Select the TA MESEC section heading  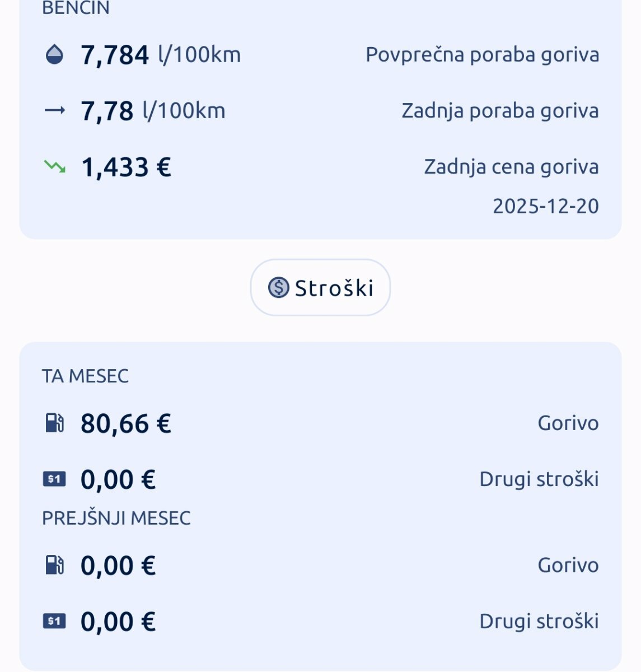[85, 376]
